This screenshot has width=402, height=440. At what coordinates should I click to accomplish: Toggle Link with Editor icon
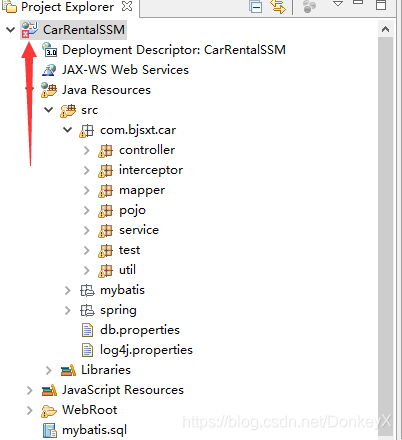[278, 6]
